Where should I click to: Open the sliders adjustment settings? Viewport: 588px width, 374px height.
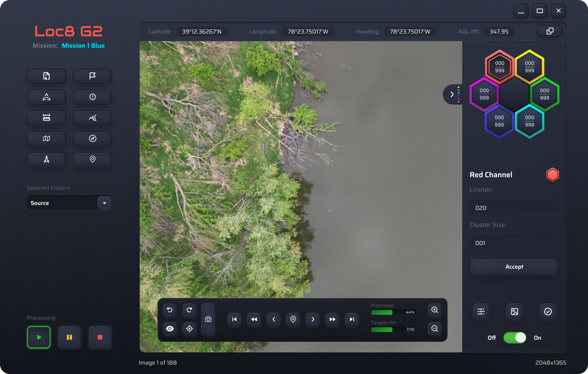[x=481, y=312]
